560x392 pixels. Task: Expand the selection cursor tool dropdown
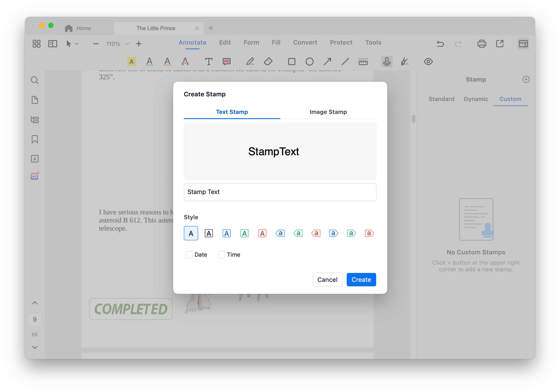point(77,44)
